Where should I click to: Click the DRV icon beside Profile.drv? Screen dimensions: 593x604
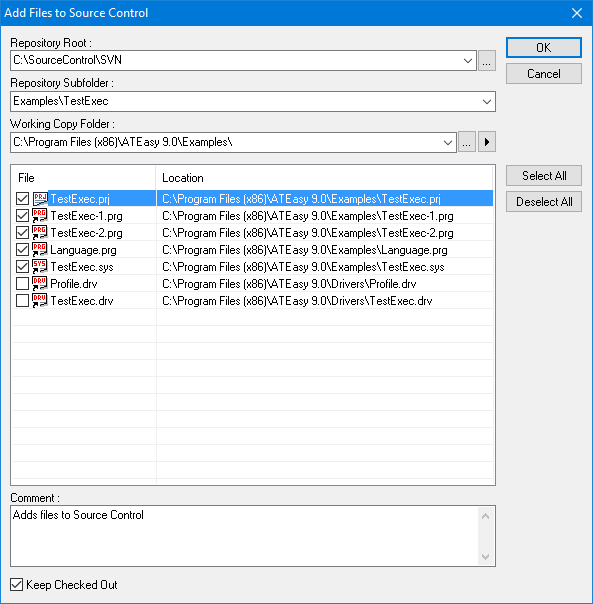(x=40, y=284)
